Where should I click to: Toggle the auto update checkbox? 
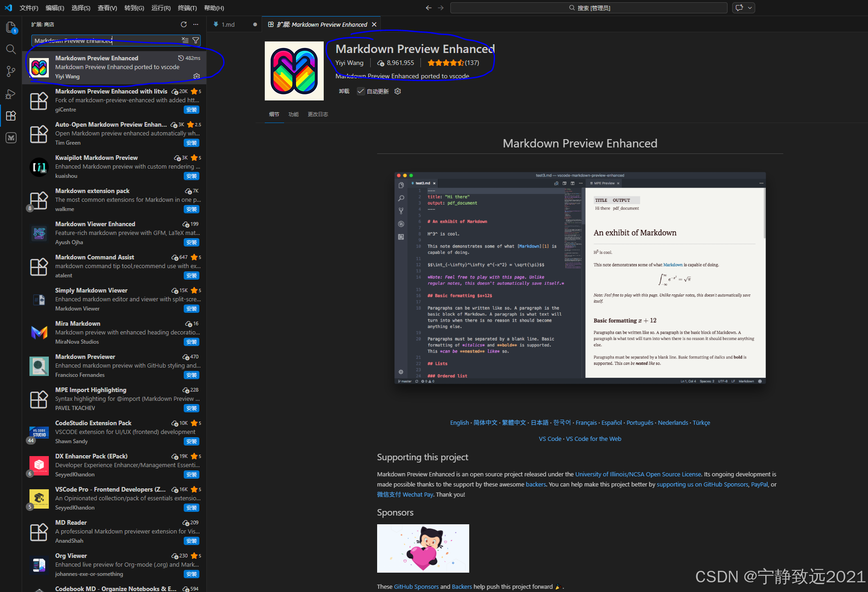tap(361, 91)
